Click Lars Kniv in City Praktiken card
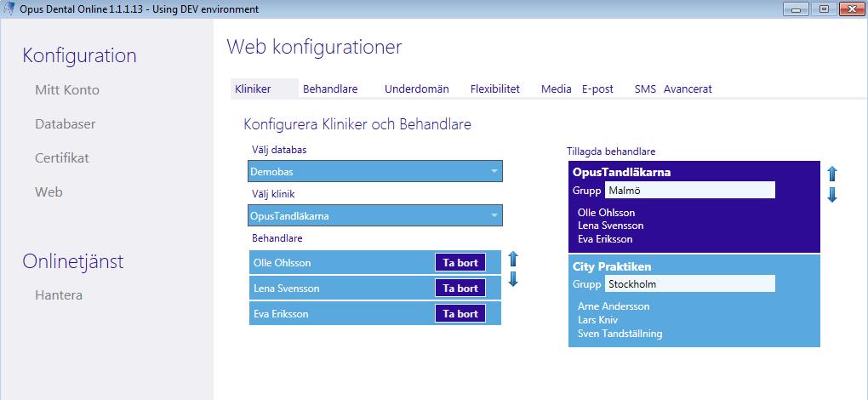The image size is (868, 400). coord(597,320)
